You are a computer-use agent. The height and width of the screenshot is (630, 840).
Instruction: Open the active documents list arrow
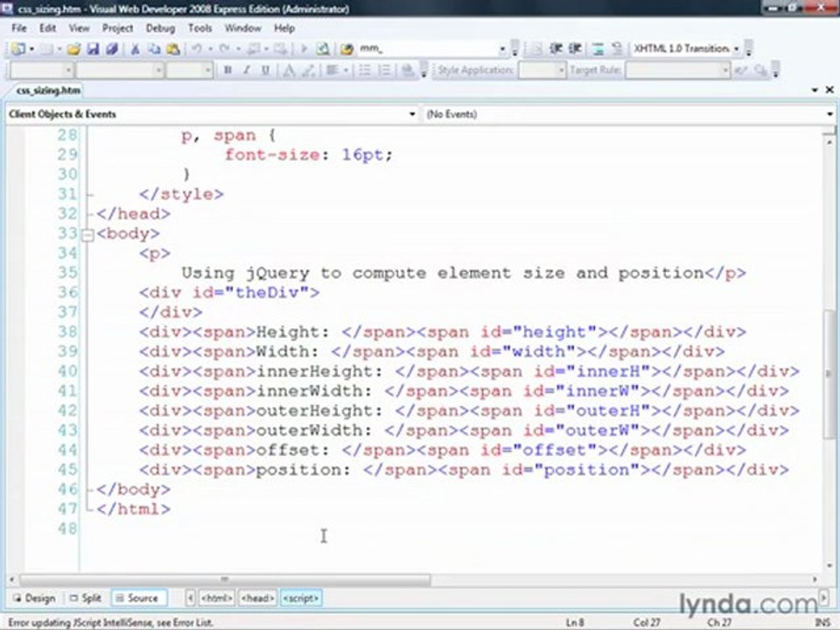point(815,90)
